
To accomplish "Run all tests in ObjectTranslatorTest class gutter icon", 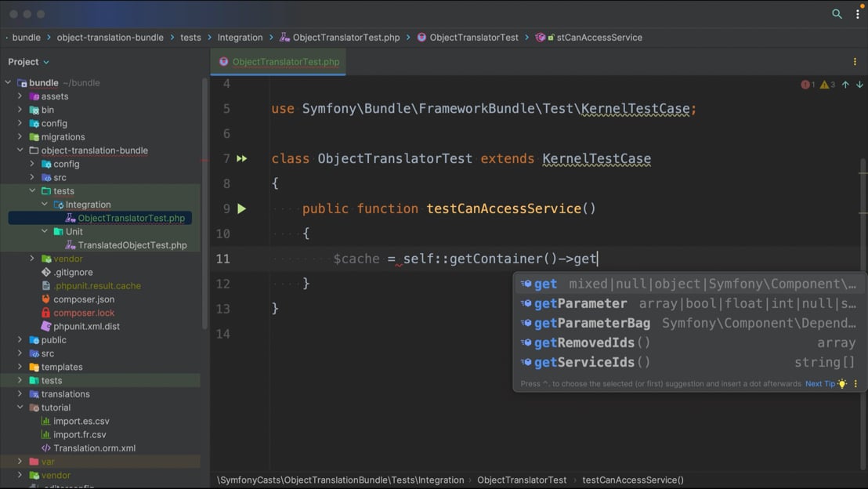I will coord(242,158).
